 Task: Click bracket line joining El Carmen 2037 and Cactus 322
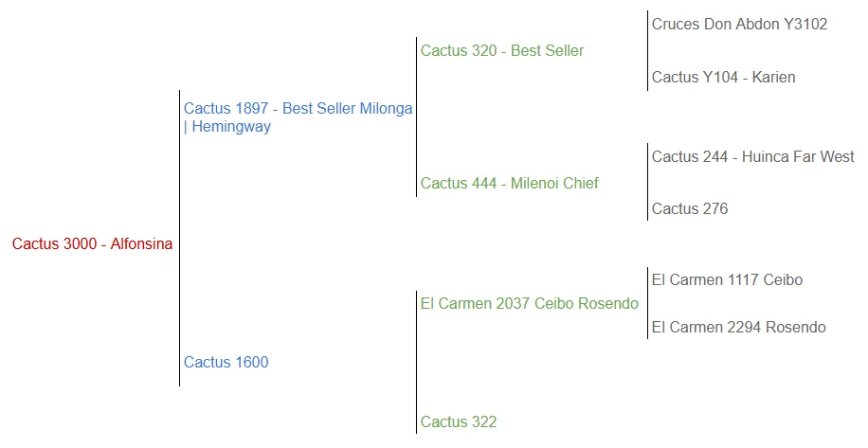coord(416,362)
